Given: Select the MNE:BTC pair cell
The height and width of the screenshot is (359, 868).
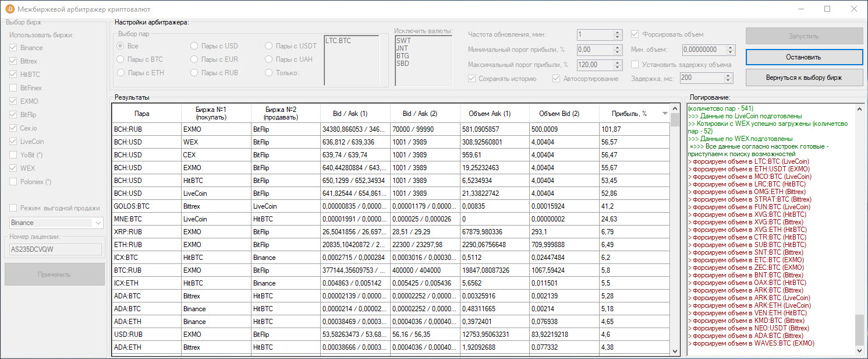Looking at the screenshot, I should (146, 219).
